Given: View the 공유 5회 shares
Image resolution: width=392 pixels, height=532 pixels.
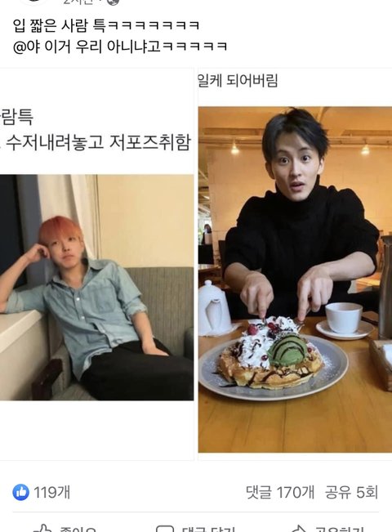Looking at the screenshot, I should click(x=351, y=492).
